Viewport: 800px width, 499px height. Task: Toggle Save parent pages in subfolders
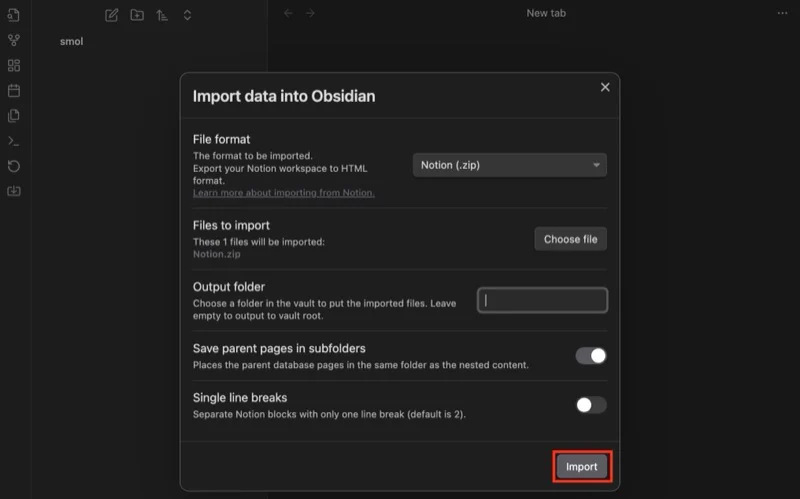[591, 356]
